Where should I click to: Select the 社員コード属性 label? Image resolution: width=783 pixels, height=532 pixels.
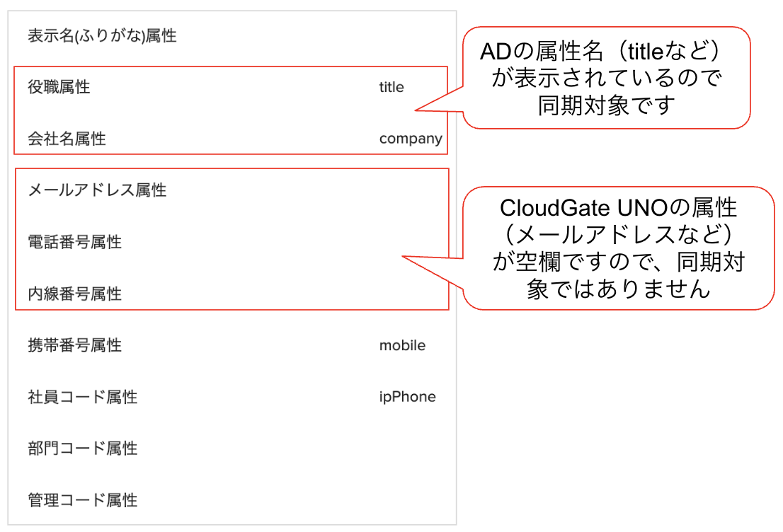pos(82,398)
